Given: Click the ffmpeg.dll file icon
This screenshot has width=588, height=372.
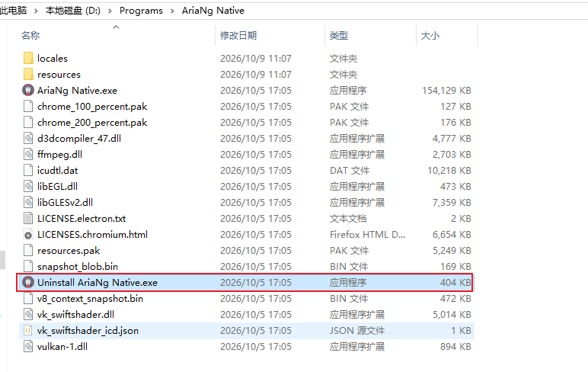Looking at the screenshot, I should (x=28, y=155).
